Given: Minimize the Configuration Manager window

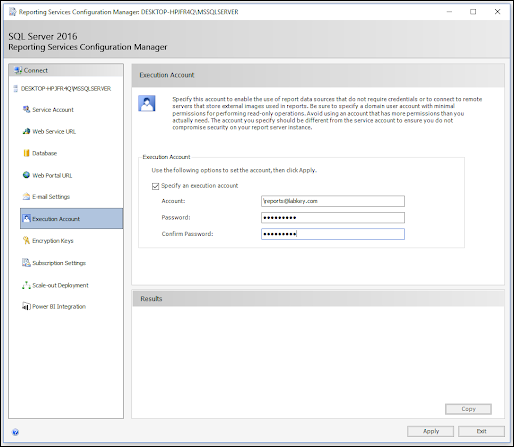Looking at the screenshot, I should 449,12.
